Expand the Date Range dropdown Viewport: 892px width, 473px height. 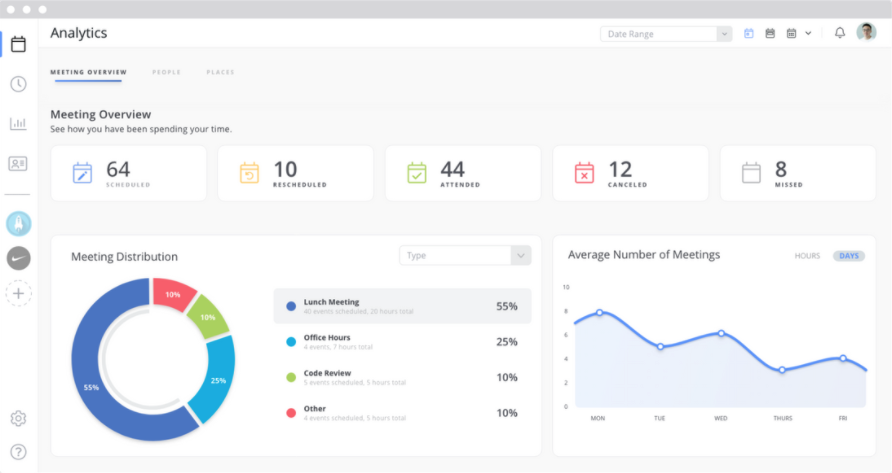pyautogui.click(x=666, y=34)
